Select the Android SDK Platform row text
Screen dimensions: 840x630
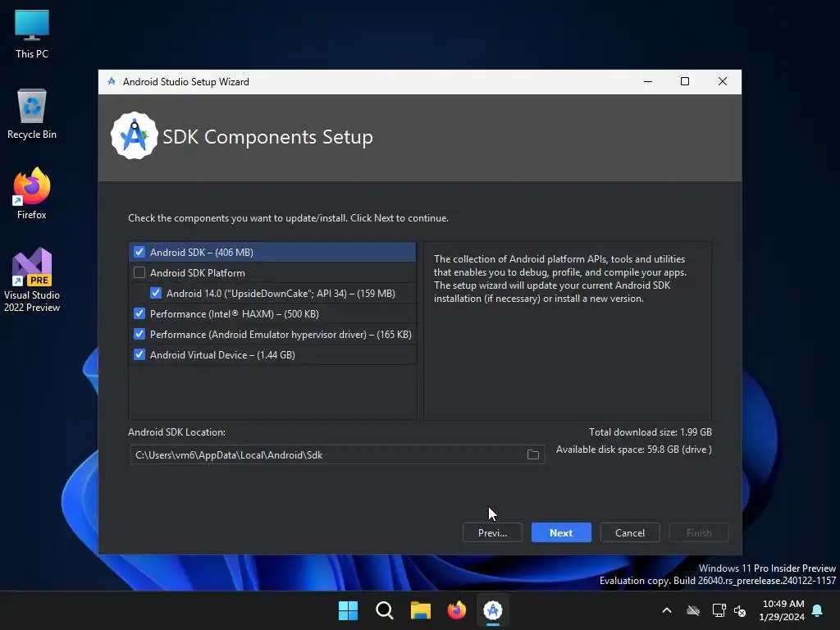pos(197,272)
